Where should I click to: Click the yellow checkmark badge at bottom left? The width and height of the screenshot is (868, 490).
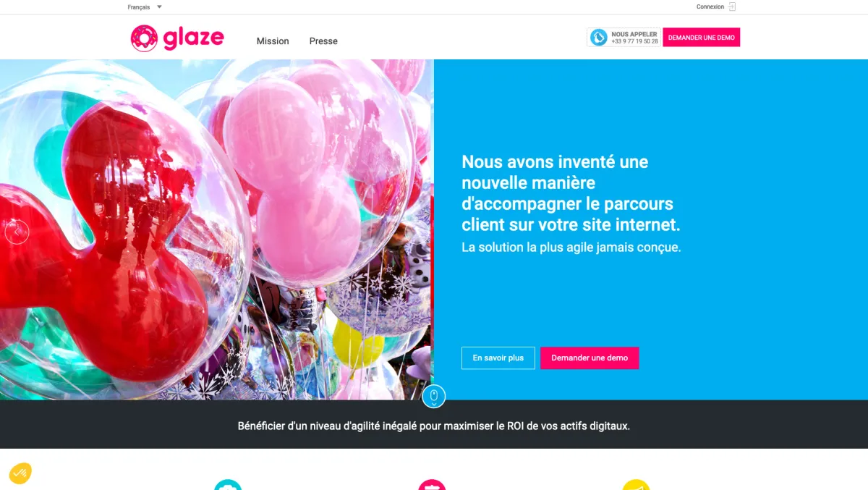click(x=20, y=473)
